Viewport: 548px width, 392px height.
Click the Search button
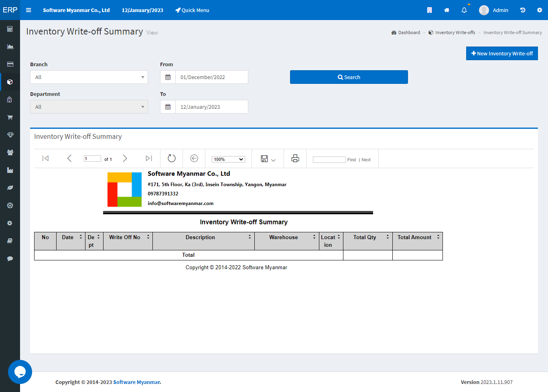click(x=349, y=77)
